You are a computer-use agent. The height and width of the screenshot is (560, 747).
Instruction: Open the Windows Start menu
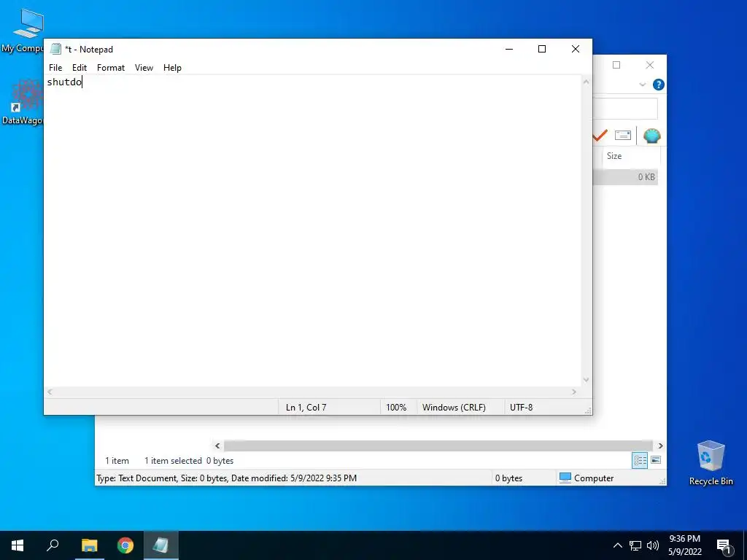(x=18, y=545)
